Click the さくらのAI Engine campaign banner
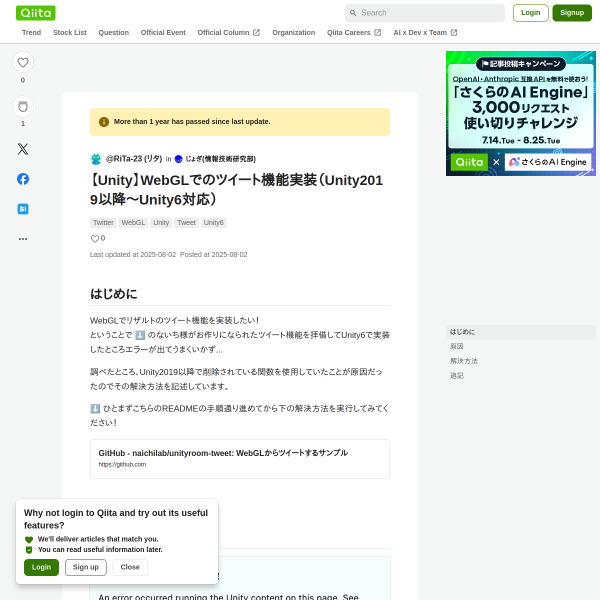This screenshot has height=600, width=600. [x=520, y=113]
